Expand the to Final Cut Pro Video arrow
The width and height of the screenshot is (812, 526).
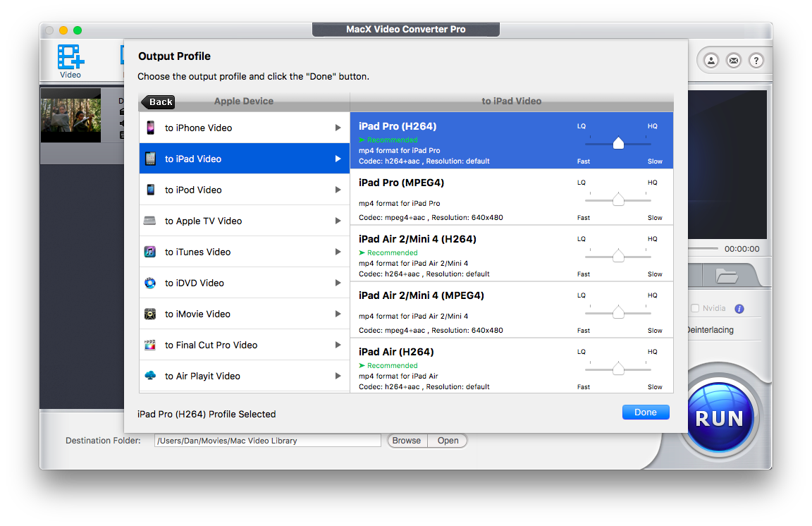pos(338,345)
